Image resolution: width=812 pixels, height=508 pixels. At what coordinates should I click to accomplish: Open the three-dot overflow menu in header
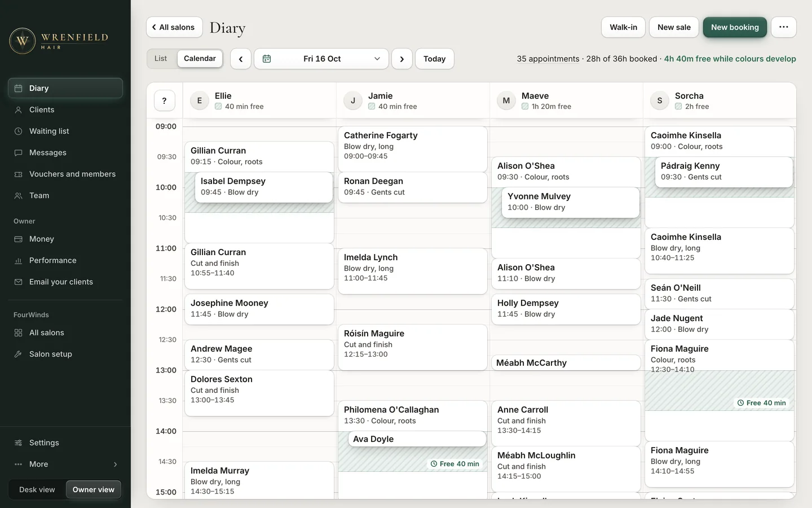[x=784, y=27]
